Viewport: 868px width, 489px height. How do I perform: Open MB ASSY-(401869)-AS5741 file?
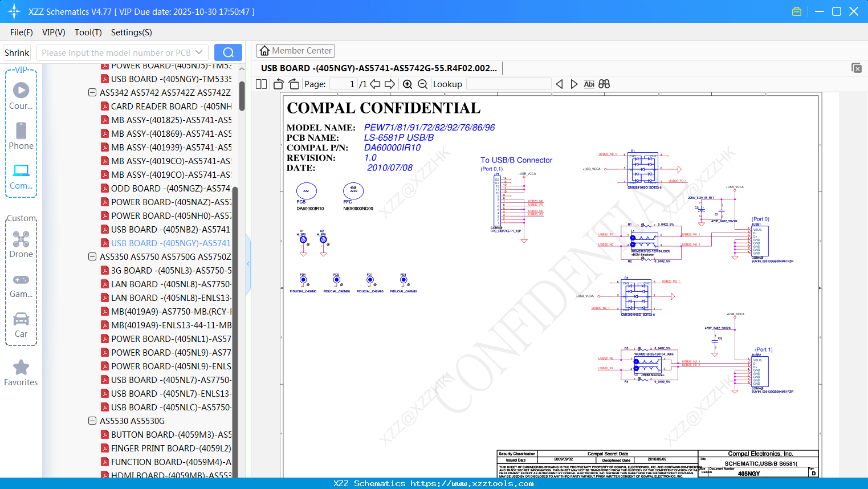coord(172,133)
